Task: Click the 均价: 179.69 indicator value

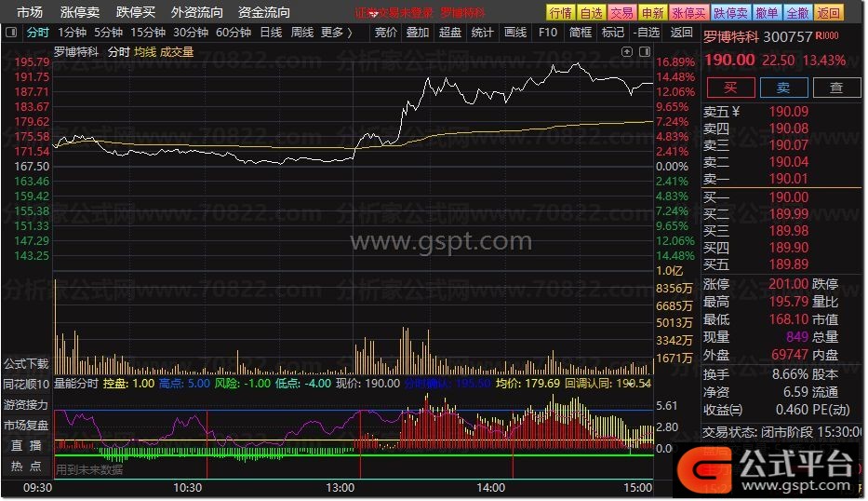Action: [x=527, y=384]
